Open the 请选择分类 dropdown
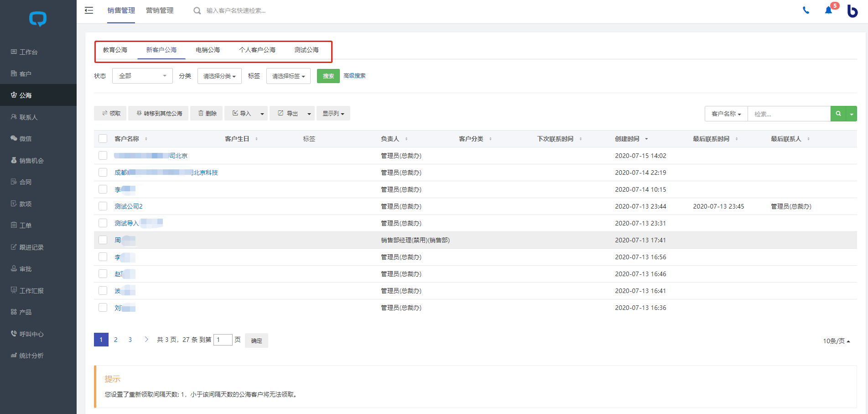The height and width of the screenshot is (414, 868). click(x=219, y=76)
